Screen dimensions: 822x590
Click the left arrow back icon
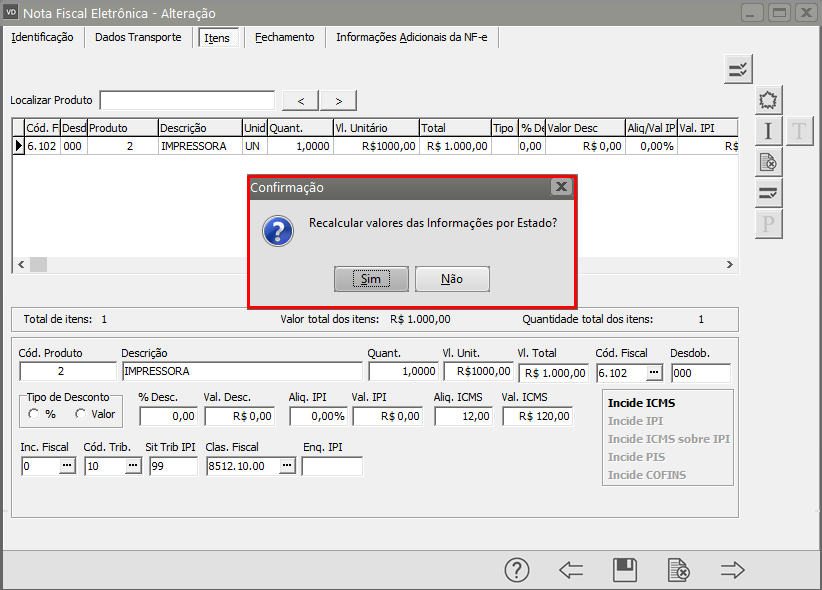point(571,570)
